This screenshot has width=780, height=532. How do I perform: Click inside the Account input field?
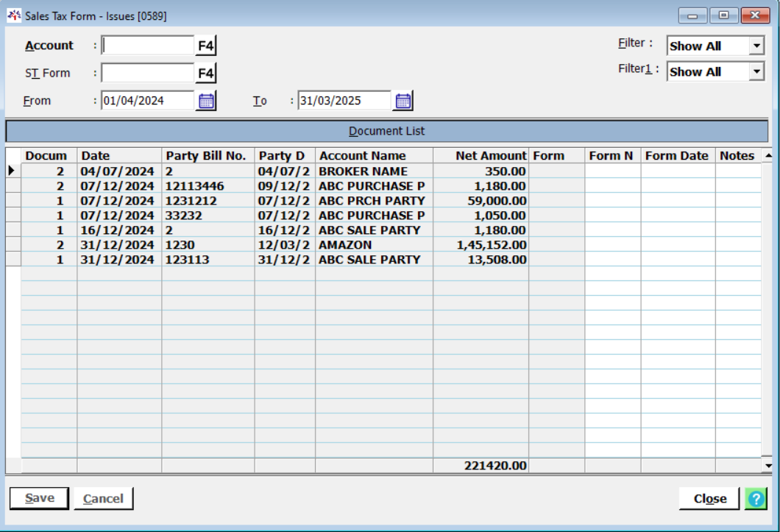(148, 46)
